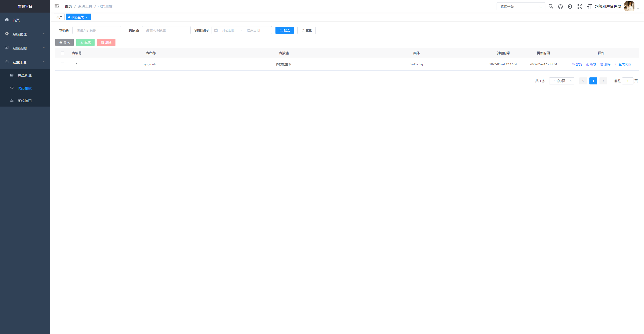Preview the sys_config table code

coord(577,64)
